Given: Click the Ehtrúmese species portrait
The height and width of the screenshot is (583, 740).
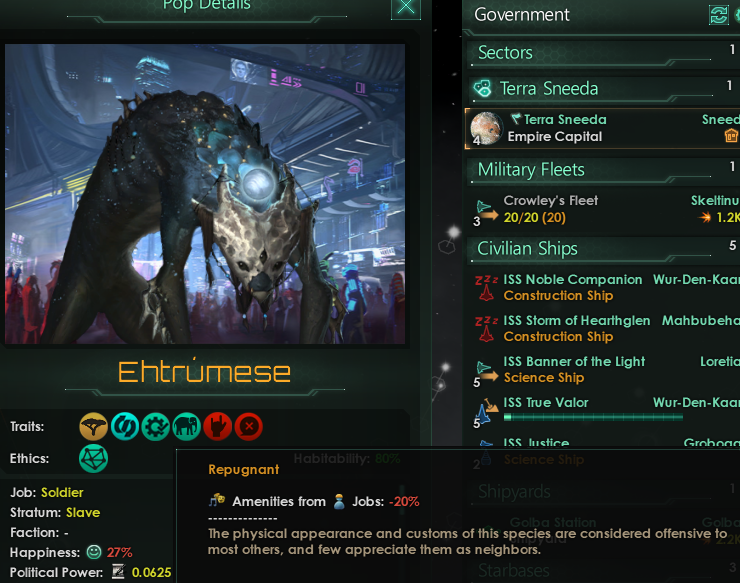Looking at the screenshot, I should pyautogui.click(x=205, y=194).
